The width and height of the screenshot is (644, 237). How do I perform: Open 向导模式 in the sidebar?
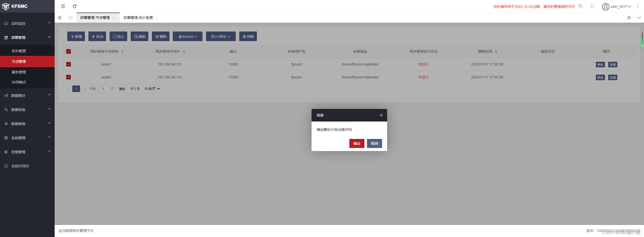click(x=27, y=82)
